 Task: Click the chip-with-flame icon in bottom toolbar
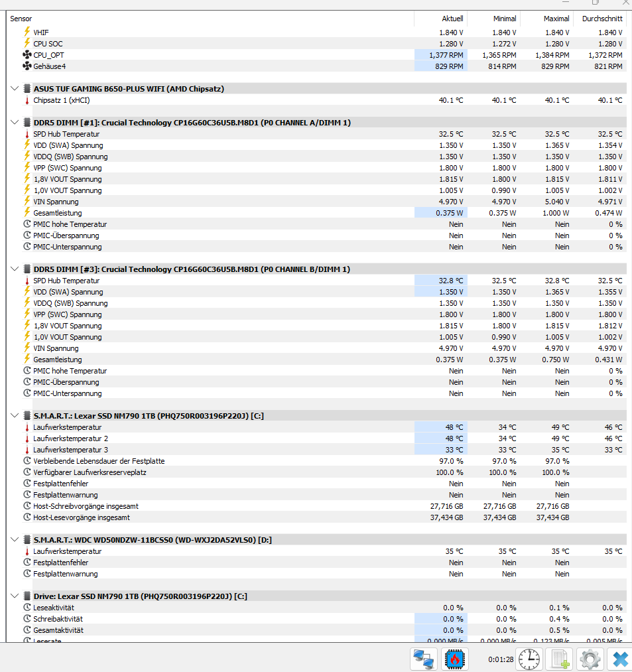pos(455,659)
